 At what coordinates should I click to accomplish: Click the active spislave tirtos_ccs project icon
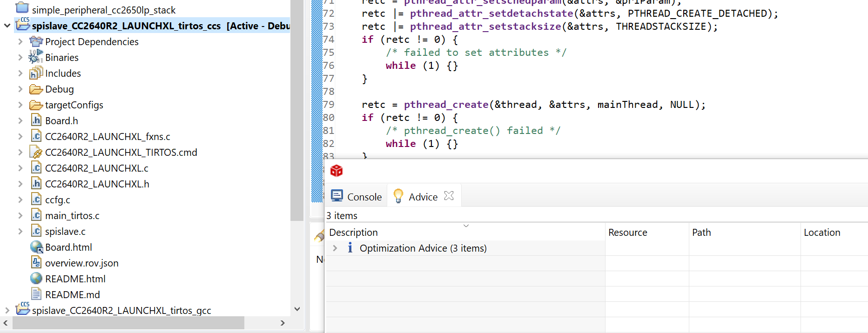pos(23,24)
